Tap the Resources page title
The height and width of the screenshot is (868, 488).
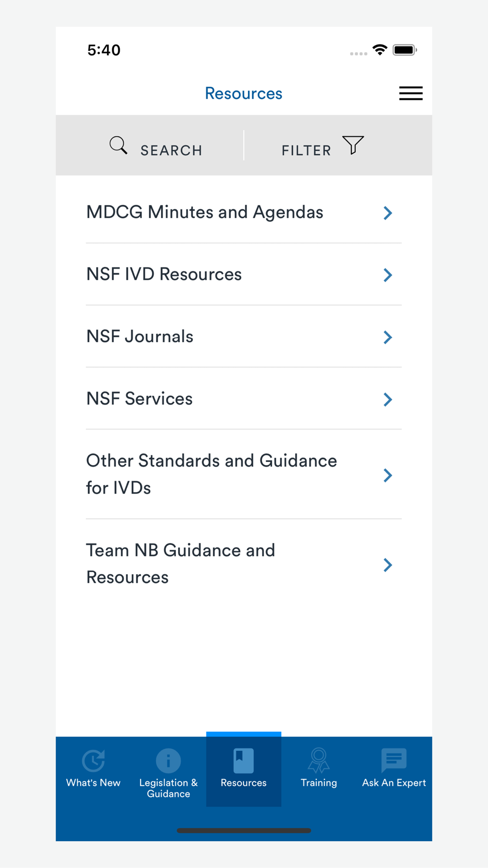point(244,93)
